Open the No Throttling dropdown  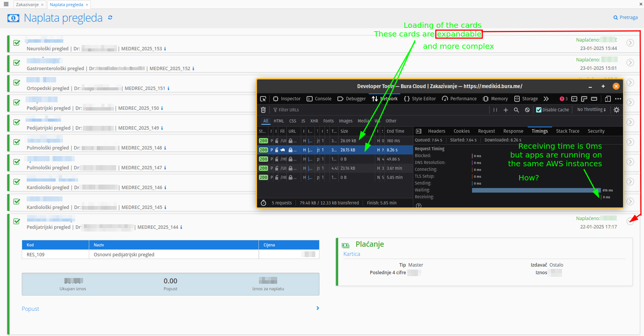click(591, 110)
